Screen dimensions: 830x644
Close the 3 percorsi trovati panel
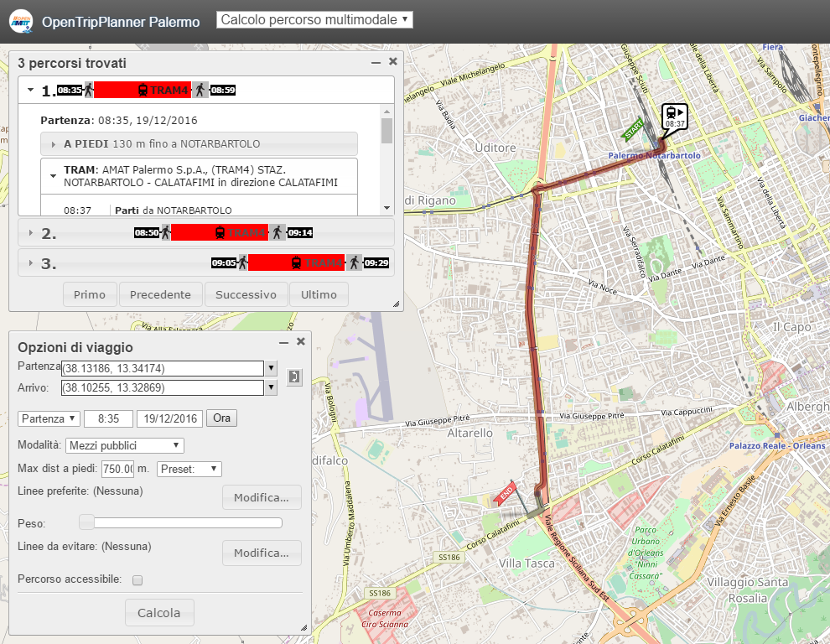point(392,61)
